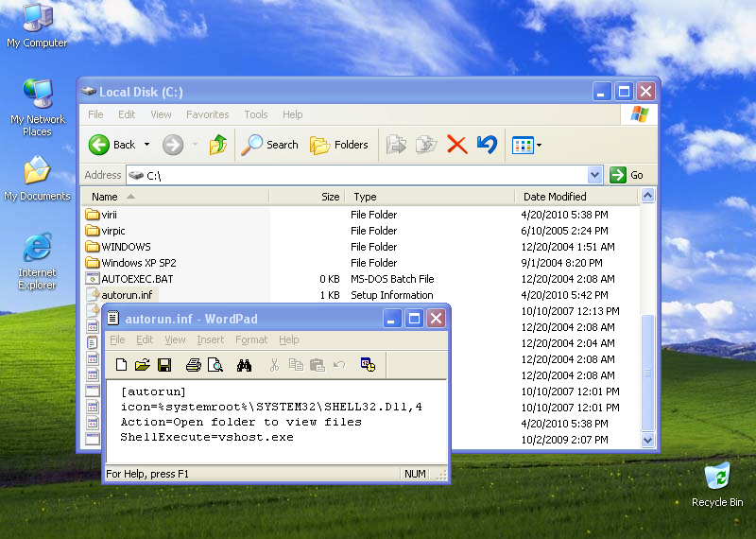
Task: Open the WordPad File menu
Action: pos(117,339)
